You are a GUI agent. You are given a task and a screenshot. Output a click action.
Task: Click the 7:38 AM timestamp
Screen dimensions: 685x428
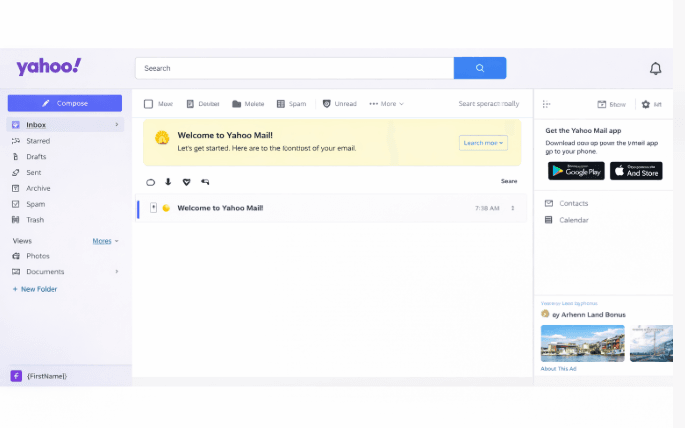click(487, 208)
